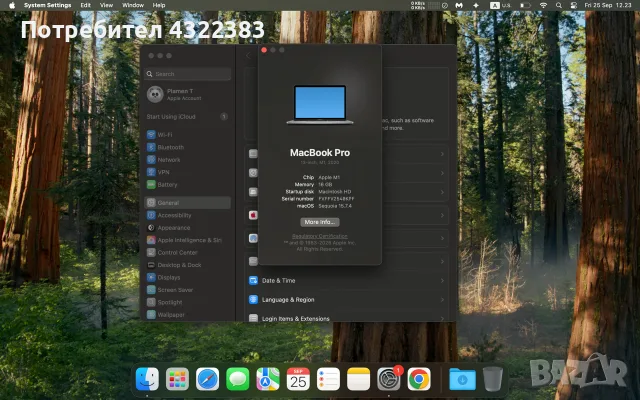Open Screen Saver settings in the sidebar

[187, 290]
